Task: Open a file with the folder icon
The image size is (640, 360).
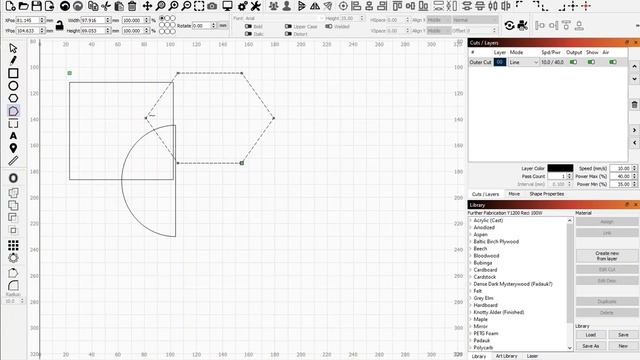Action: coord(24,6)
